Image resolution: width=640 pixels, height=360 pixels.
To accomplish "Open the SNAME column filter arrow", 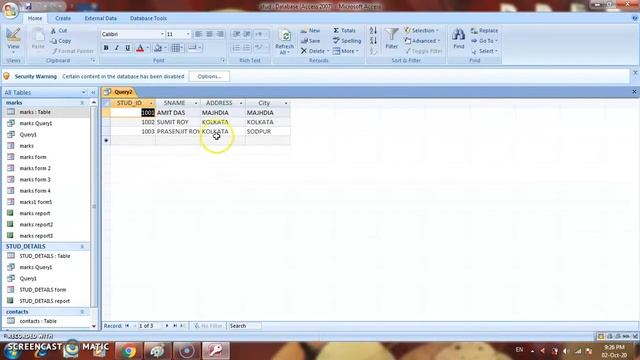I will pos(196,103).
